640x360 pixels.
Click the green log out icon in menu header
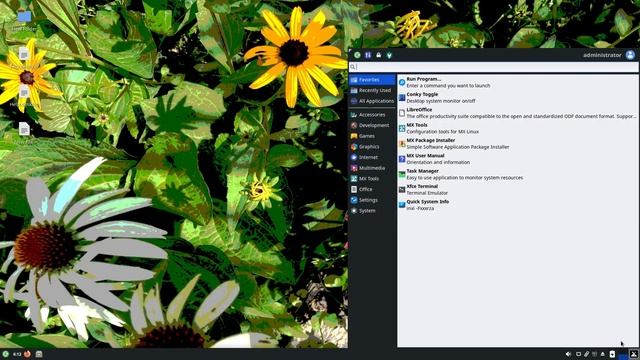(357, 55)
